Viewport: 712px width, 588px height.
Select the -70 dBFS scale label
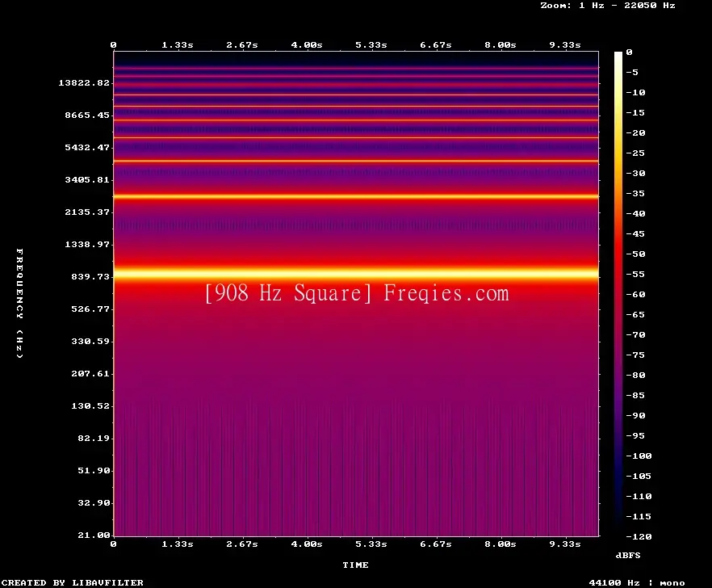[x=635, y=335]
